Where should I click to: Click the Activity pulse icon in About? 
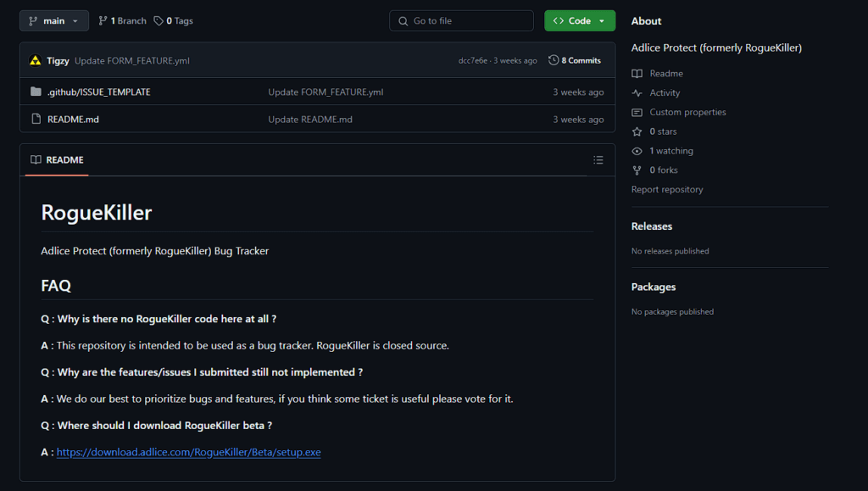point(637,93)
